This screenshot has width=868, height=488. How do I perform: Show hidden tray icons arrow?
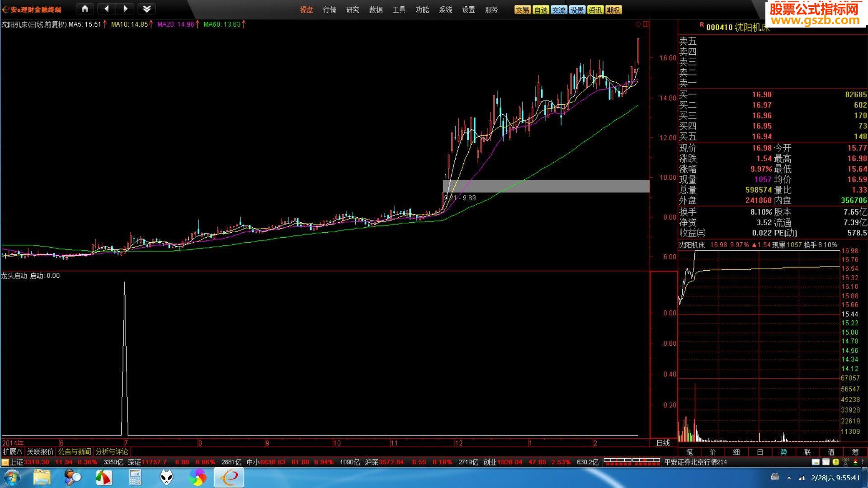(789, 478)
